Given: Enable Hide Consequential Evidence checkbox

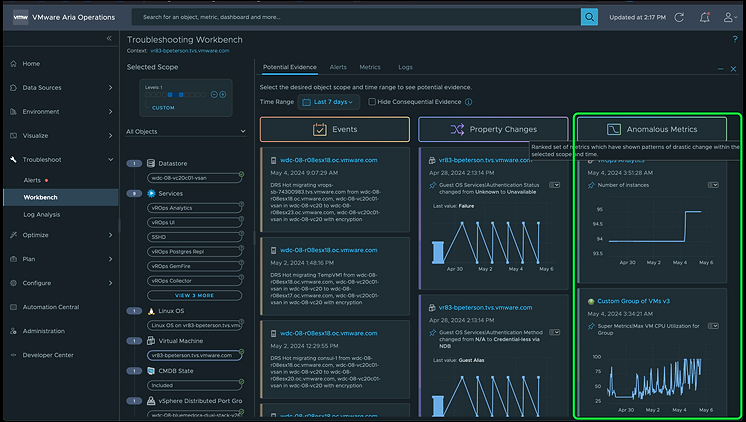Looking at the screenshot, I should [372, 102].
